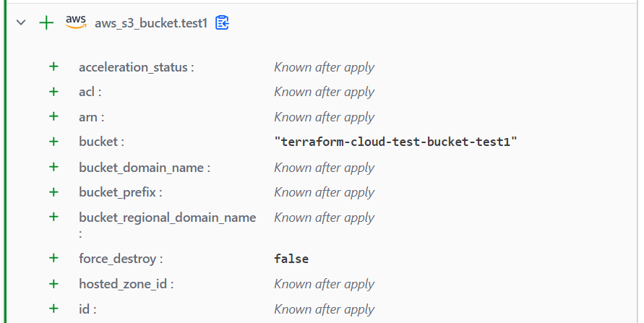Image resolution: width=644 pixels, height=323 pixels.
Task: Click plus icon beside id attribute
Action: pos(53,309)
